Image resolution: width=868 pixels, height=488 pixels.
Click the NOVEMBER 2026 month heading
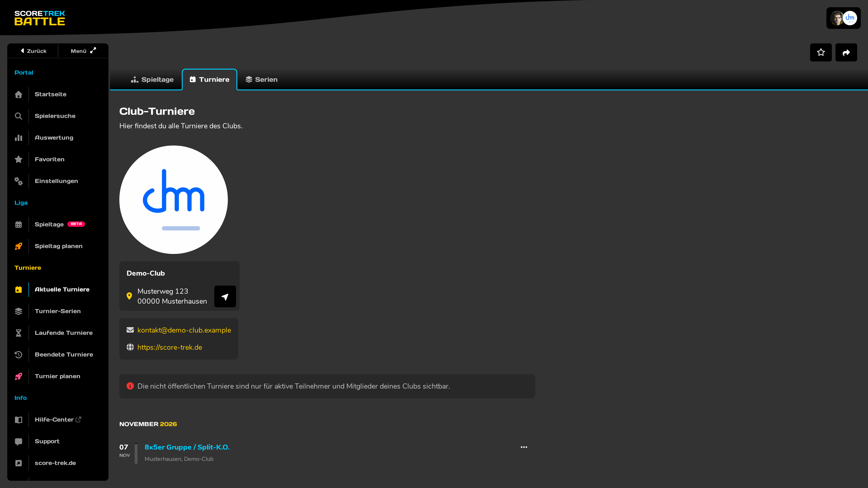(148, 424)
